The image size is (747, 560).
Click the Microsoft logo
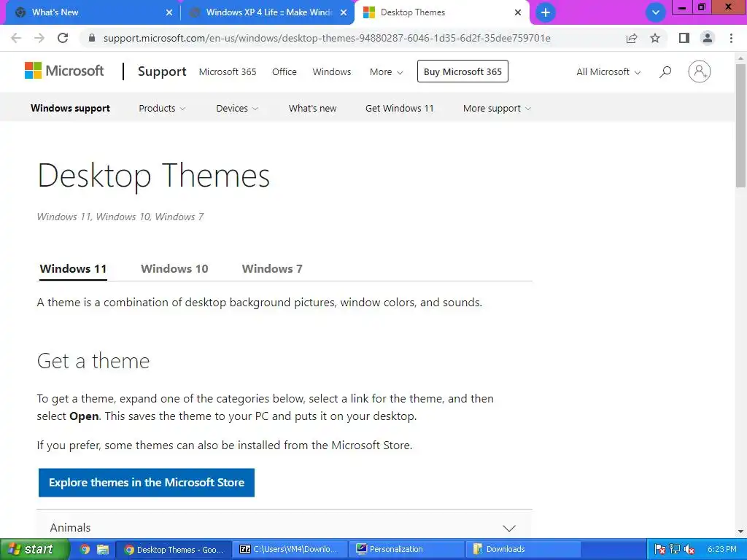coord(64,71)
